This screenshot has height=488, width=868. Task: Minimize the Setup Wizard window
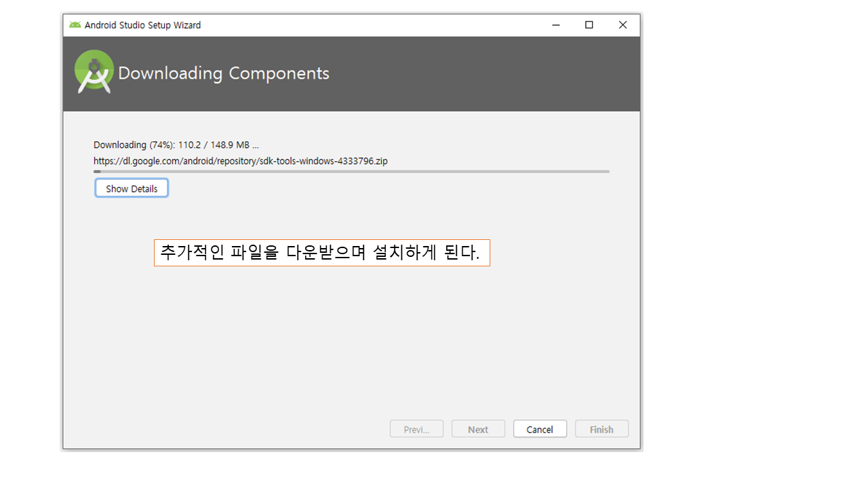(x=556, y=25)
